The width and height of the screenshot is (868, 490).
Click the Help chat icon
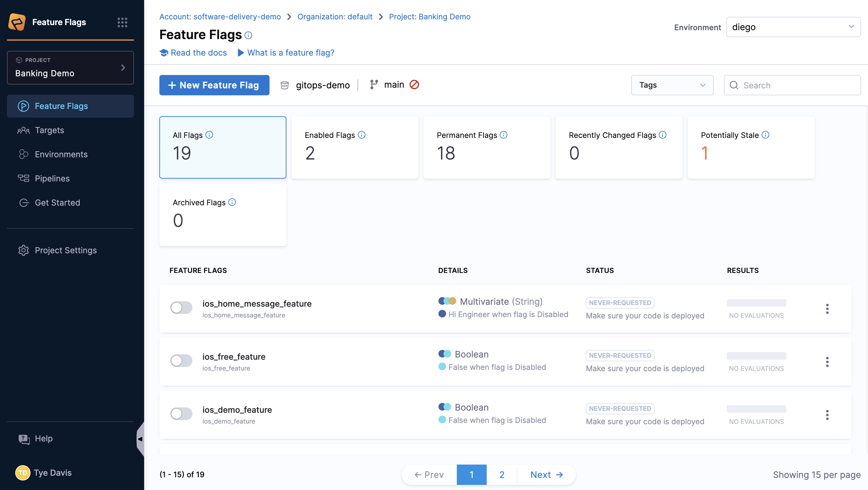pos(24,439)
